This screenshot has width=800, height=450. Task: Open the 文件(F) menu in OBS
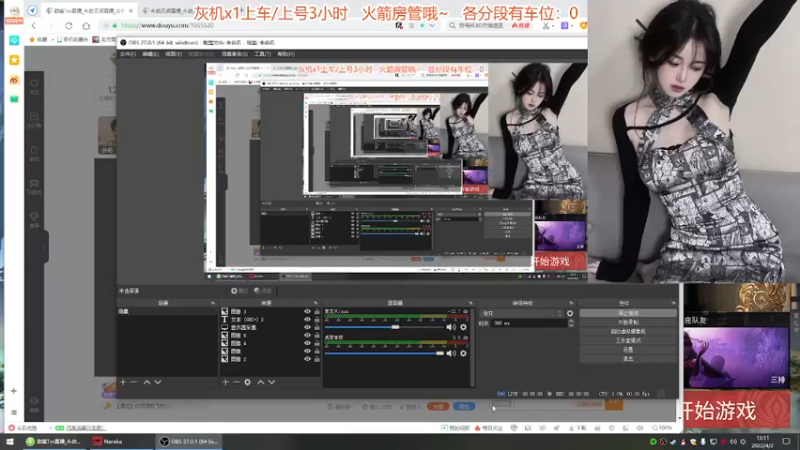pyautogui.click(x=128, y=54)
